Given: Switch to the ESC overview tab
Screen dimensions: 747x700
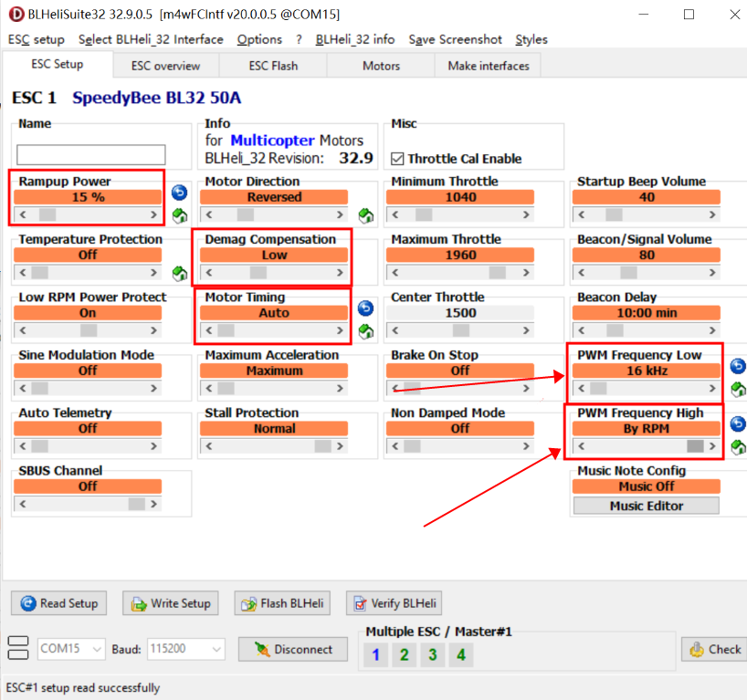Looking at the screenshot, I should click(166, 66).
